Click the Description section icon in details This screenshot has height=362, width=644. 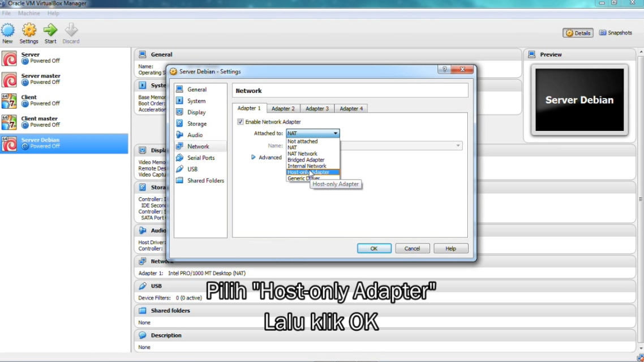[143, 335]
